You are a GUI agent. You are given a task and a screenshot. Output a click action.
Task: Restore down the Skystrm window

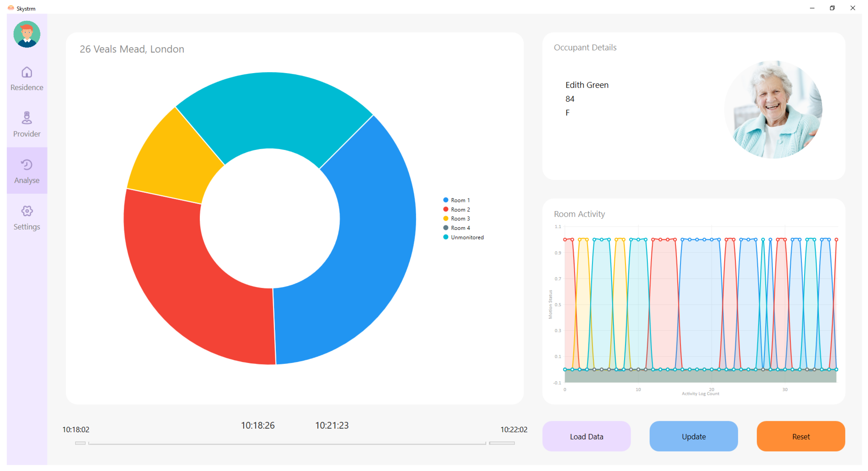(832, 8)
